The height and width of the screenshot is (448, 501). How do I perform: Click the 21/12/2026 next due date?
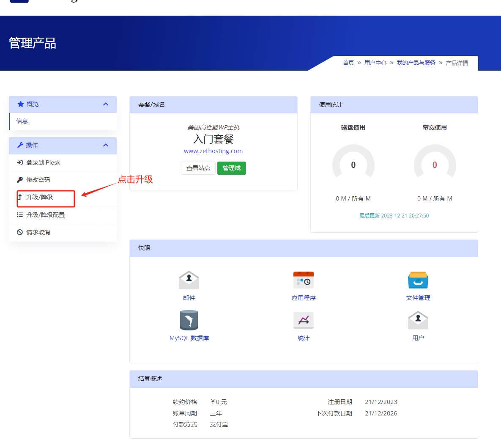click(x=381, y=413)
